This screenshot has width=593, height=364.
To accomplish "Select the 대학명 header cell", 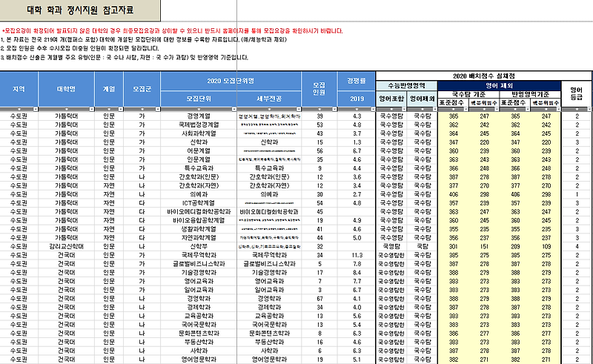I will pos(66,89).
